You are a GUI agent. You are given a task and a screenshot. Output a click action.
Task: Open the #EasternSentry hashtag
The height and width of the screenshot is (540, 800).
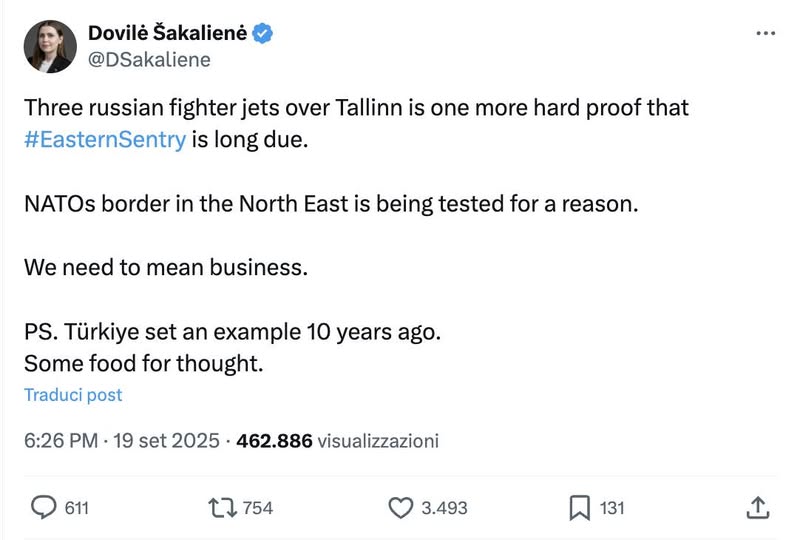click(x=104, y=139)
